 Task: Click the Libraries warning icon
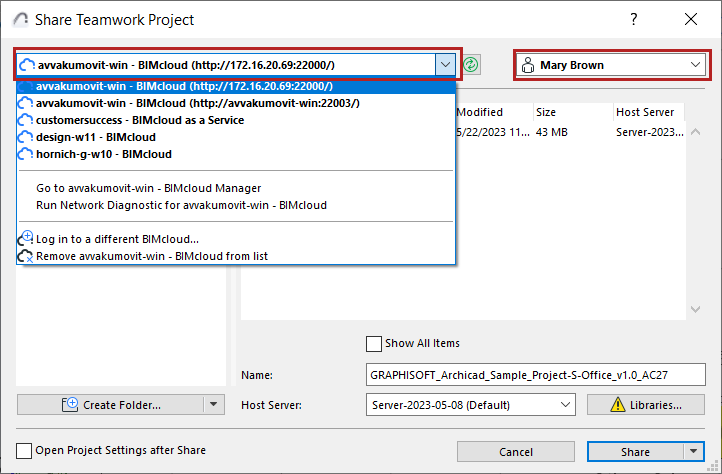(604, 405)
